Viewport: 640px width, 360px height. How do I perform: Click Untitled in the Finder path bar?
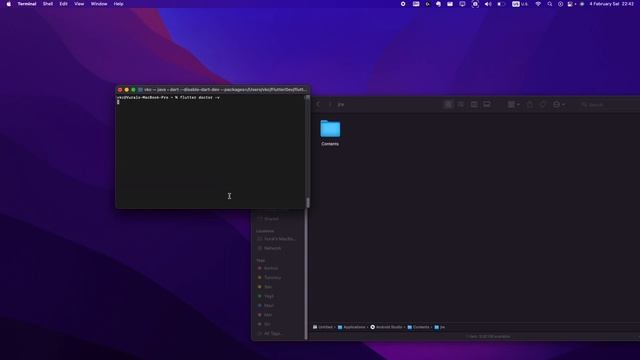coord(323,327)
